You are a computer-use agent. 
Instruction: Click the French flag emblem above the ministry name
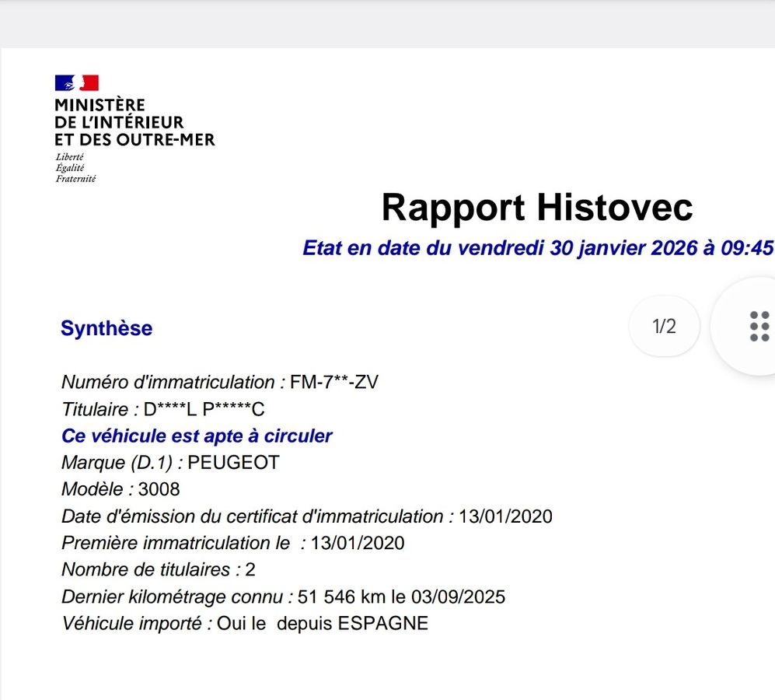pyautogui.click(x=78, y=81)
